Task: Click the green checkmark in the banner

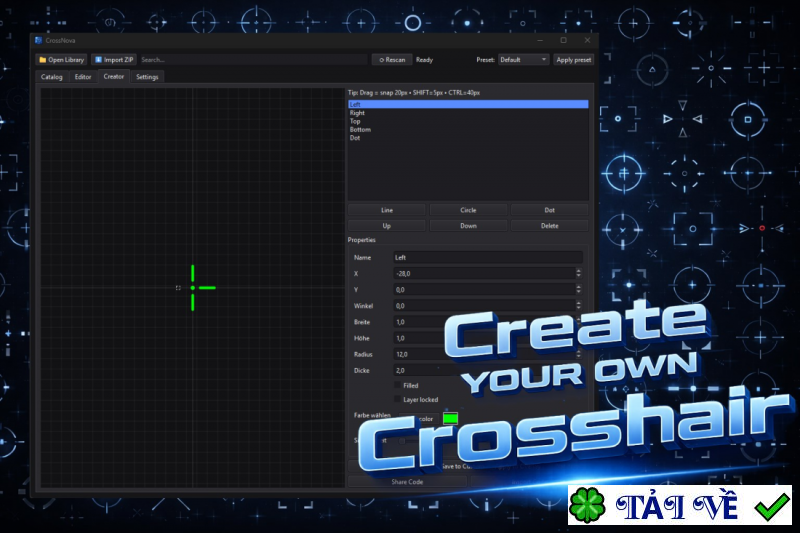Action: pyautogui.click(x=771, y=506)
